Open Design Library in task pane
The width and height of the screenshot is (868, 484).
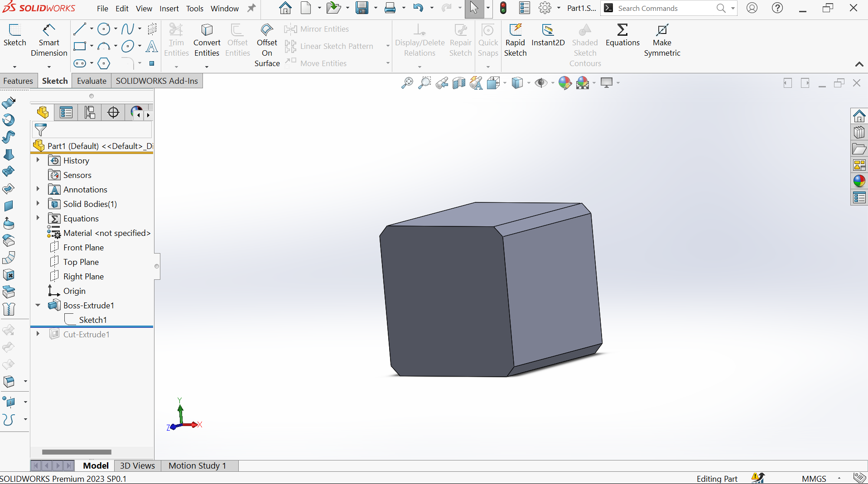point(859,133)
